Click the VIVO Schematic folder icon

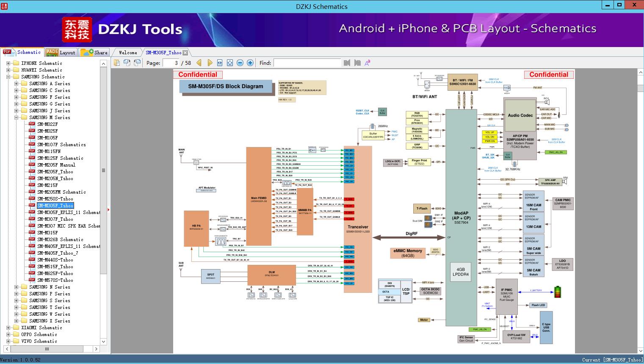pyautogui.click(x=16, y=341)
